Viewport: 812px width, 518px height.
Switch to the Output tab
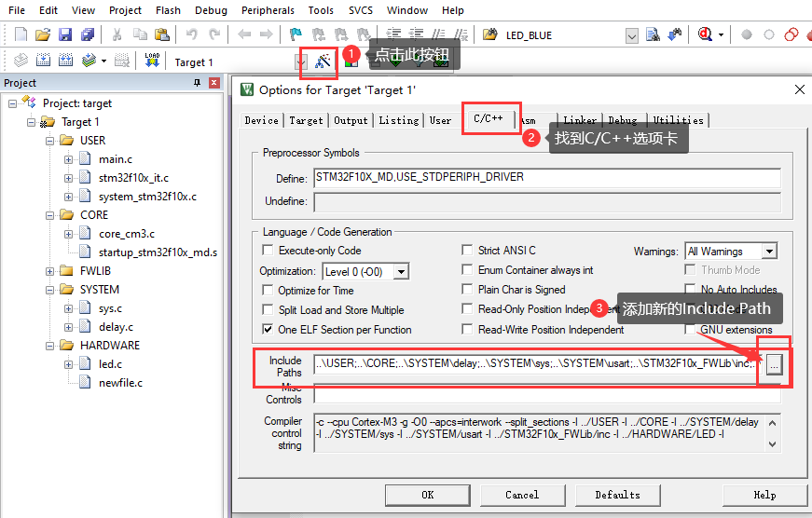tap(351, 120)
